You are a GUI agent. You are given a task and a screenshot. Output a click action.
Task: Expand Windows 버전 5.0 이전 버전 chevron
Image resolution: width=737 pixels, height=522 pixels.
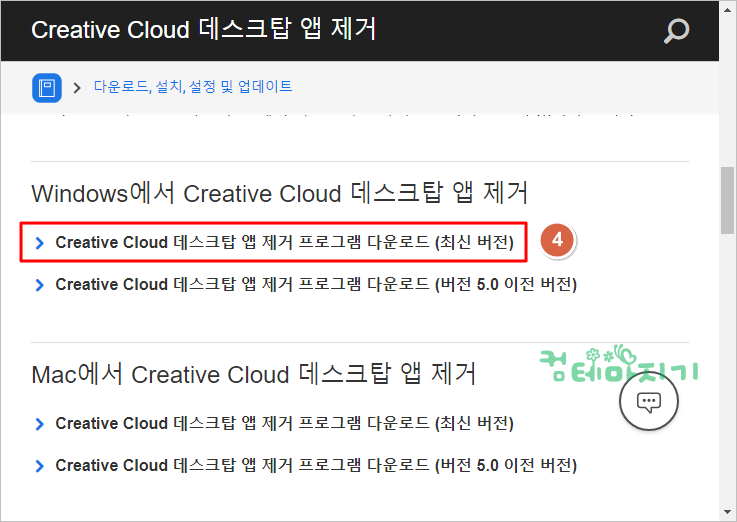(x=40, y=285)
